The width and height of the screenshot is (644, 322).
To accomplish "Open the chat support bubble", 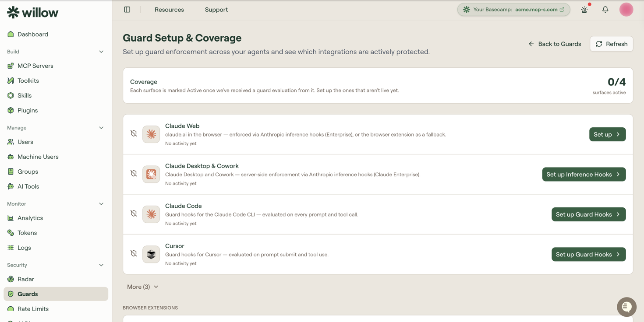I will (x=626, y=307).
